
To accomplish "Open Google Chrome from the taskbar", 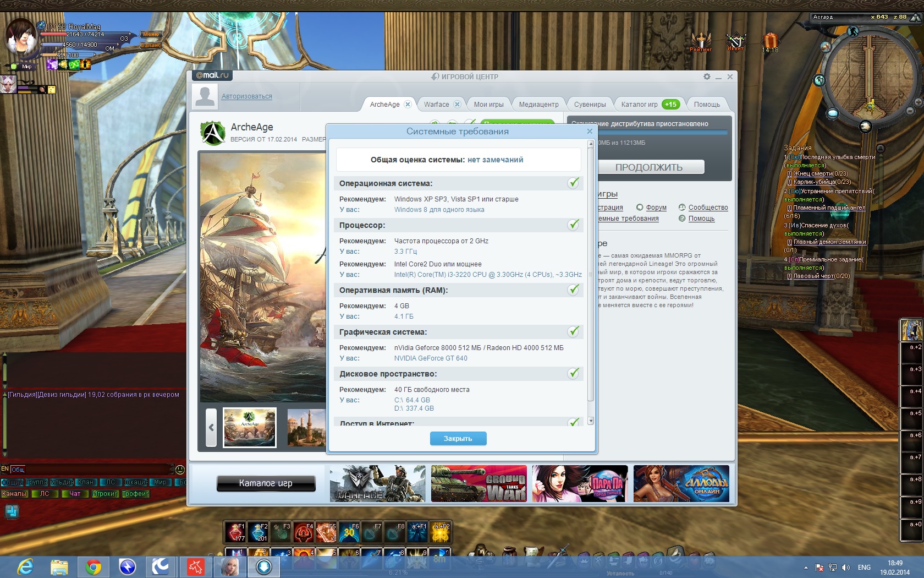I will pyautogui.click(x=94, y=566).
